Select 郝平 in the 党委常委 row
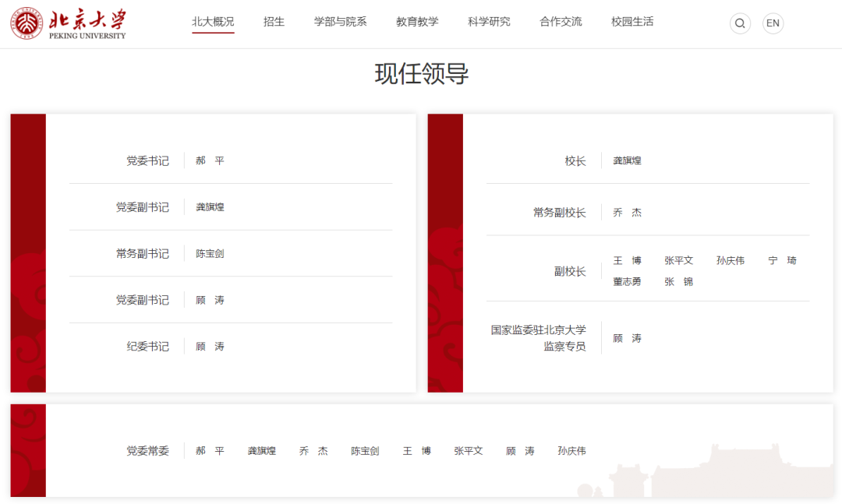Viewport: 842px width, 504px height. pos(210,451)
